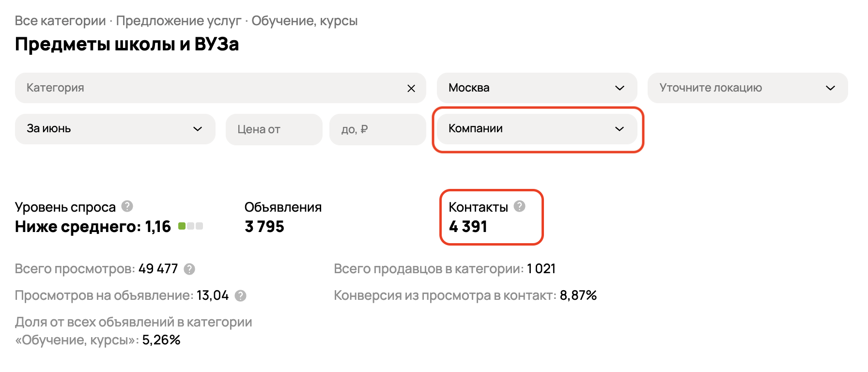This screenshot has height=372, width=868.
Task: Open help icon next to Контакты
Action: (519, 206)
